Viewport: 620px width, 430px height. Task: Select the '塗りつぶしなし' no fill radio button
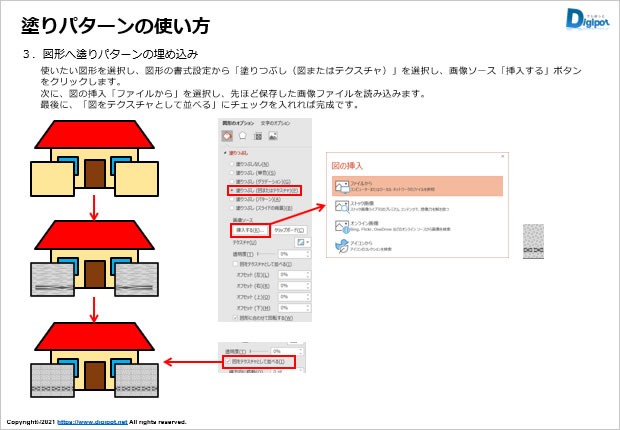coord(232,163)
